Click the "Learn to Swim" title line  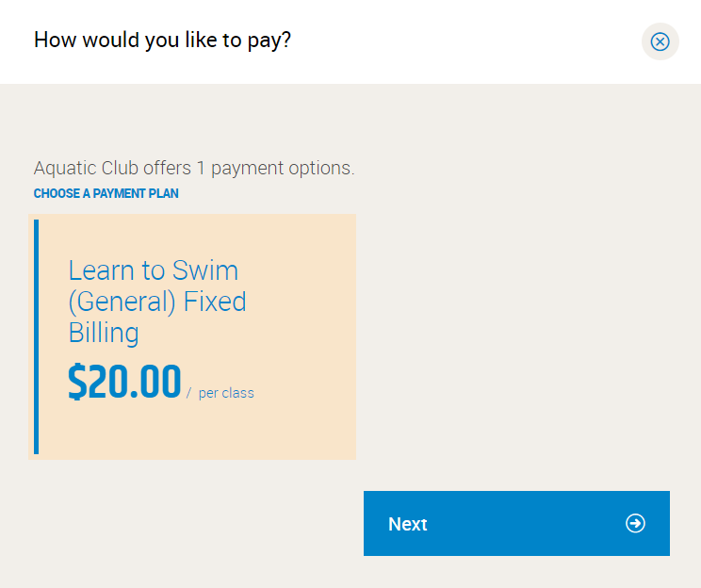tap(153, 270)
